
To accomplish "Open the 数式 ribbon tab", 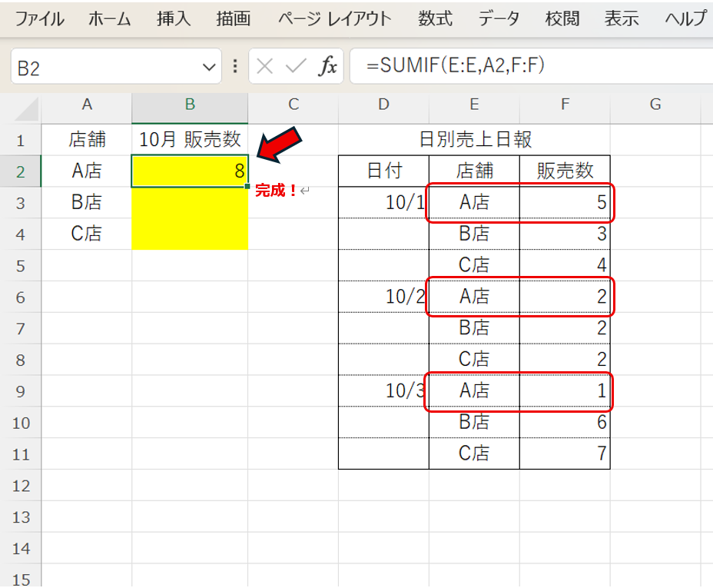I will 435,19.
